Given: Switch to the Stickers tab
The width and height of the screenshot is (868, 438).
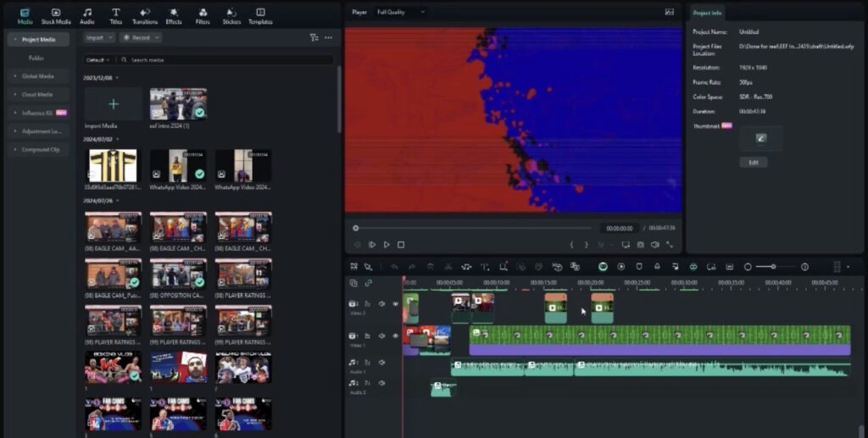Looking at the screenshot, I should click(x=231, y=15).
